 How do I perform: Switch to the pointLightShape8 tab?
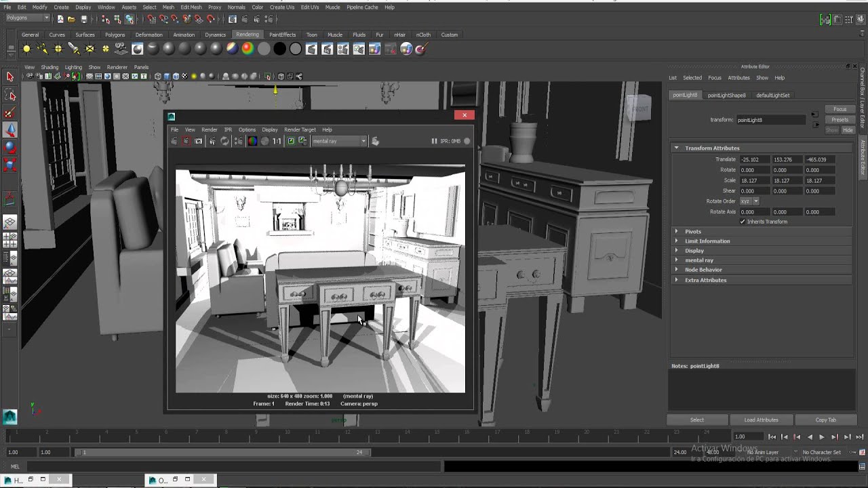click(726, 96)
